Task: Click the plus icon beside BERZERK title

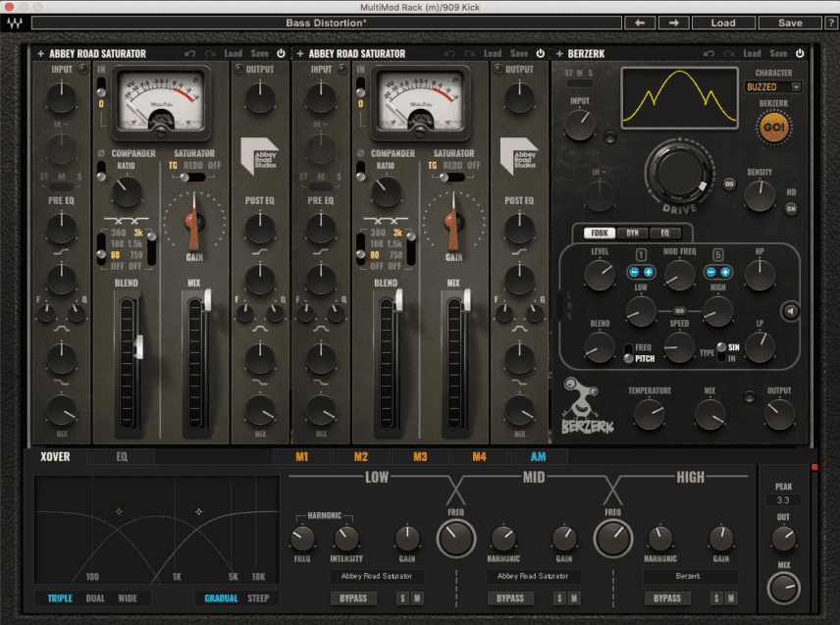Action: [x=559, y=54]
